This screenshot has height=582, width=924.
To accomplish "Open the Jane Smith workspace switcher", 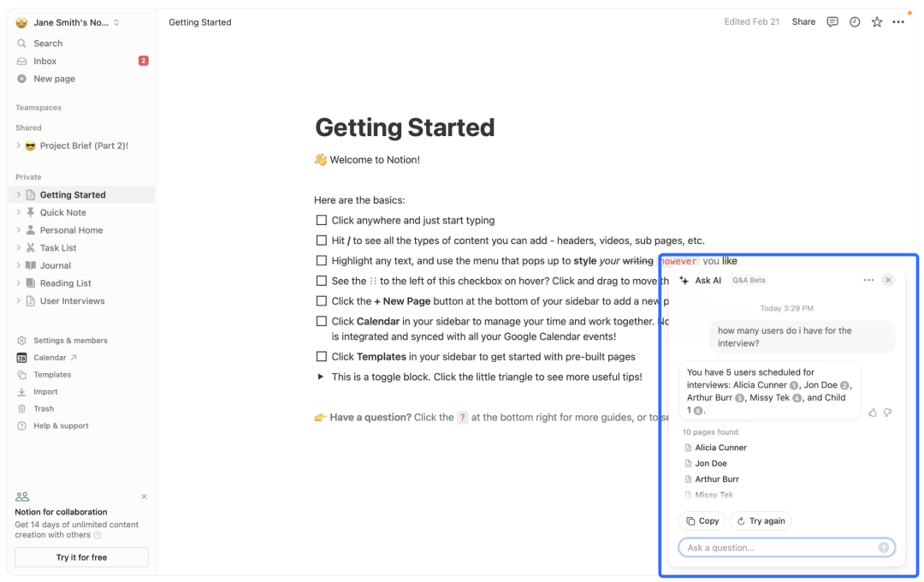I will click(x=69, y=22).
